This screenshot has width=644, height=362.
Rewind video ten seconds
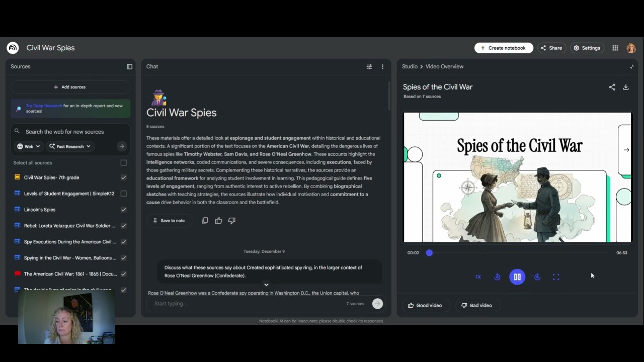click(x=497, y=277)
